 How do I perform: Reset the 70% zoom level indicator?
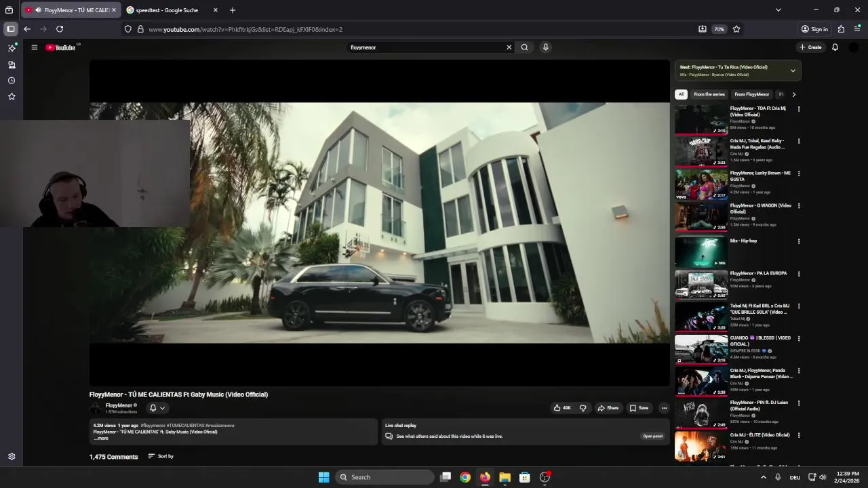tap(719, 29)
